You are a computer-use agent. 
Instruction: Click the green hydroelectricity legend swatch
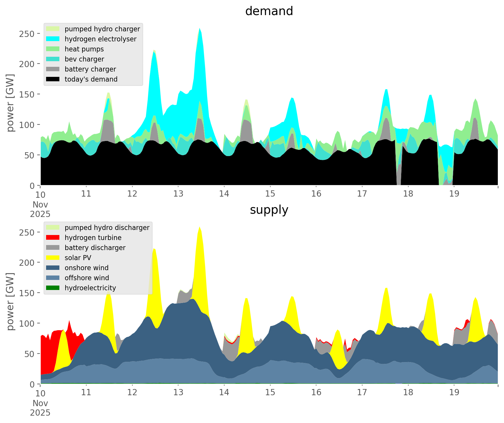coord(53,288)
